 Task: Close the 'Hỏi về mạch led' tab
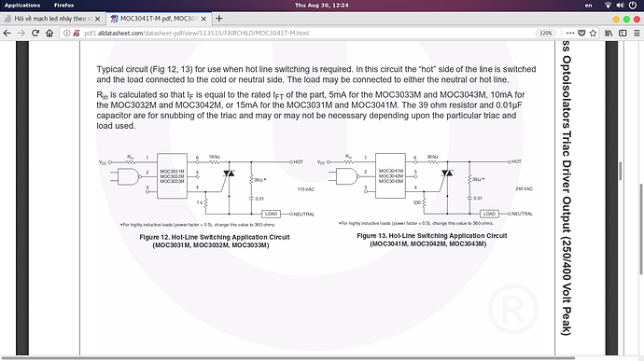97,19
